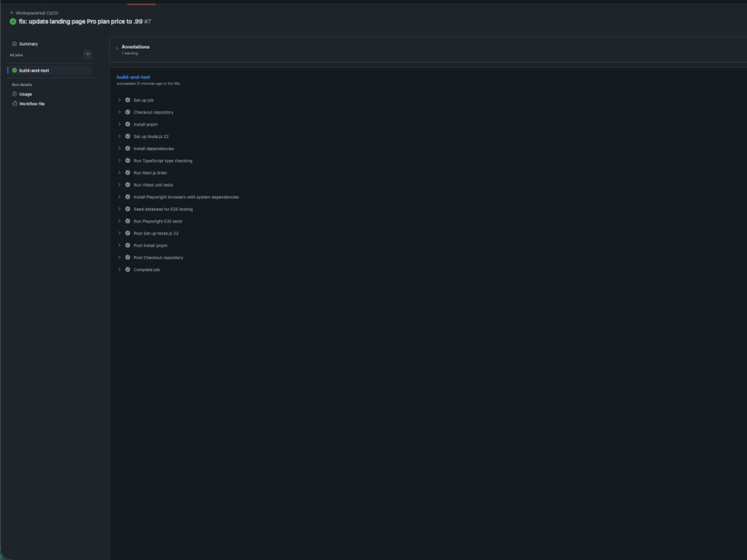Screen dimensions: 747x560
Task: Click the Run Vitest unit tests label
Action: 153,185
